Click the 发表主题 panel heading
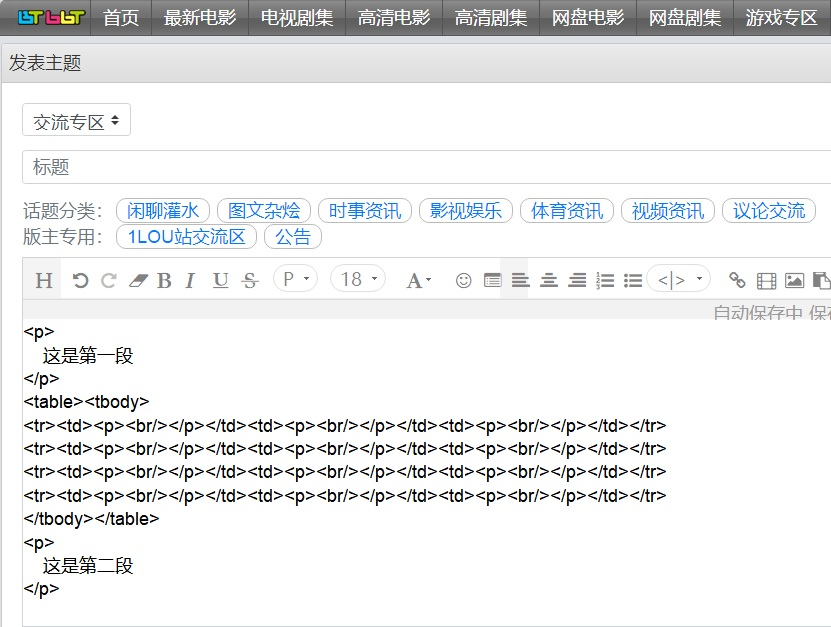The image size is (831, 627). click(45, 63)
